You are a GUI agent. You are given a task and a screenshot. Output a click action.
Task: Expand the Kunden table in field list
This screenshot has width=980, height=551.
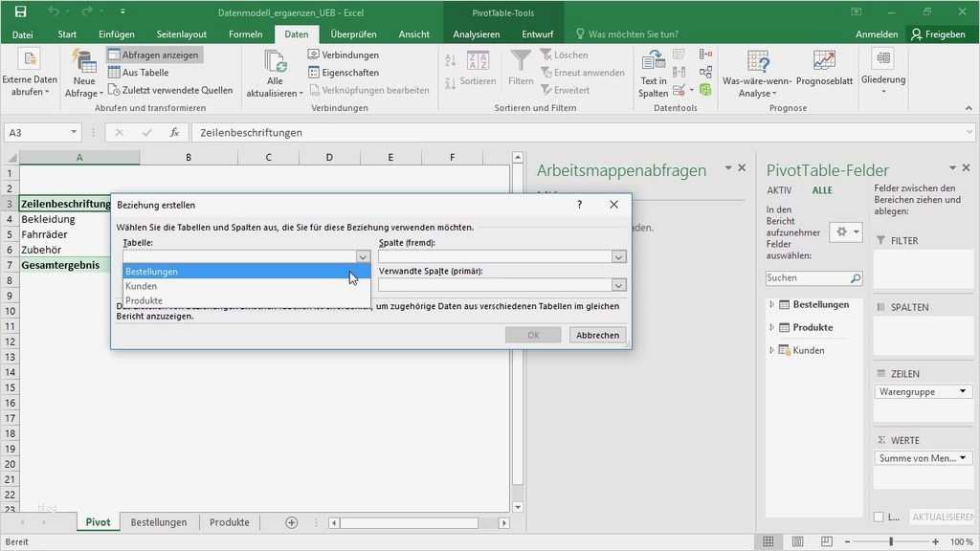click(772, 350)
